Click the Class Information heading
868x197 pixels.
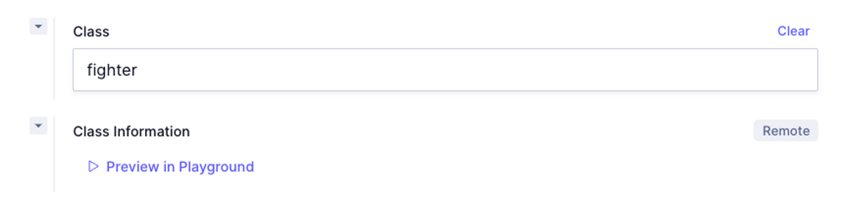(x=131, y=131)
